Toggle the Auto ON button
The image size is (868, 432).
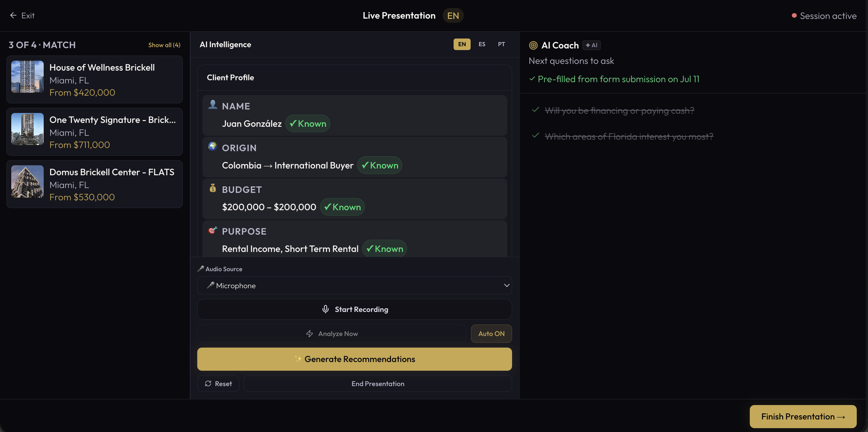coord(491,334)
